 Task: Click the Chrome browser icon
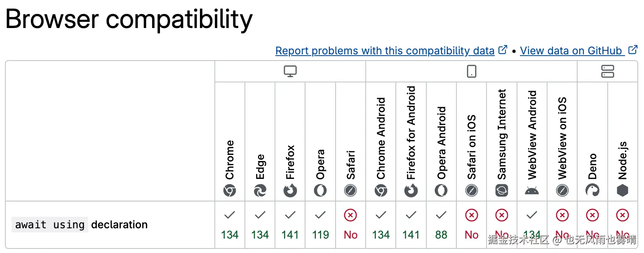coord(230,191)
